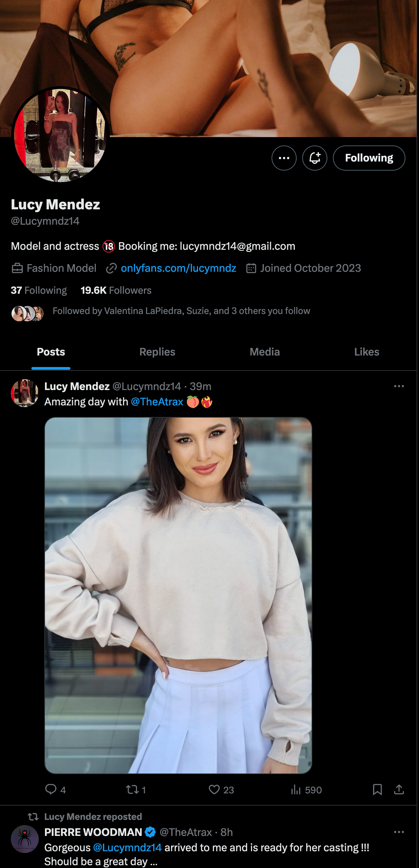The height and width of the screenshot is (868, 419).
Task: Switch to the Replies tab
Action: click(x=157, y=352)
